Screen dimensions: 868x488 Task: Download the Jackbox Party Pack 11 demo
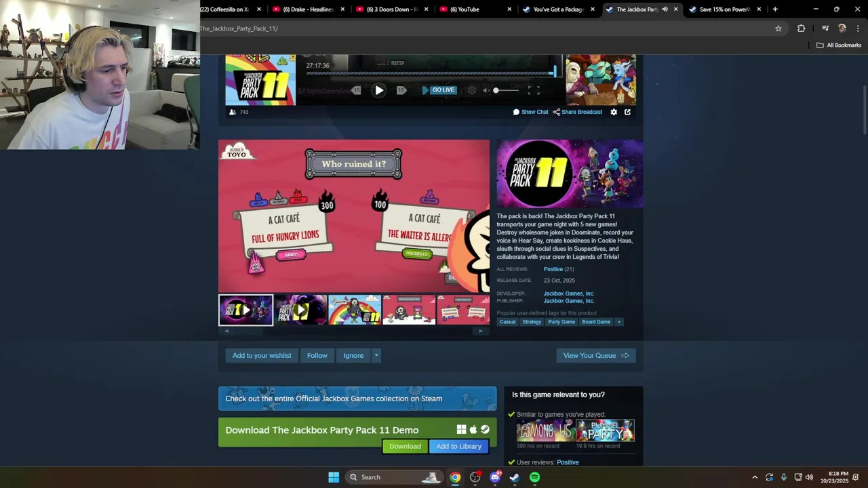point(405,446)
